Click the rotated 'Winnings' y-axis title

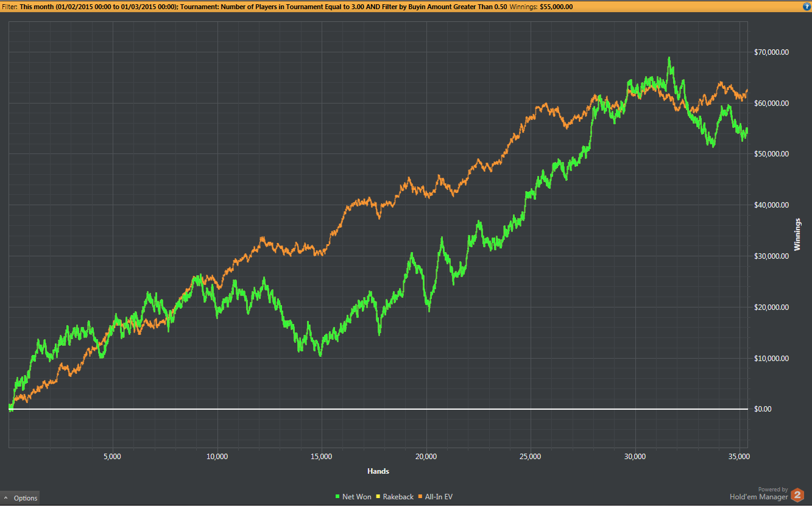click(797, 234)
